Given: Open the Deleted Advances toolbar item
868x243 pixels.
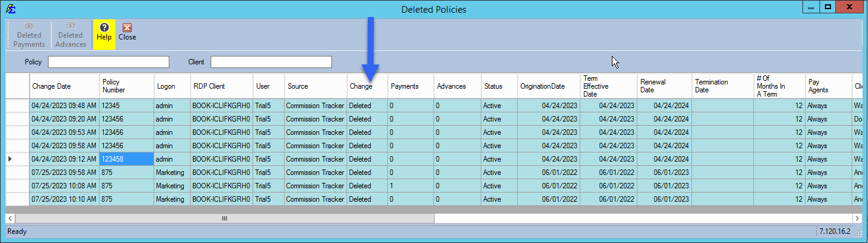Looking at the screenshot, I should tap(71, 35).
